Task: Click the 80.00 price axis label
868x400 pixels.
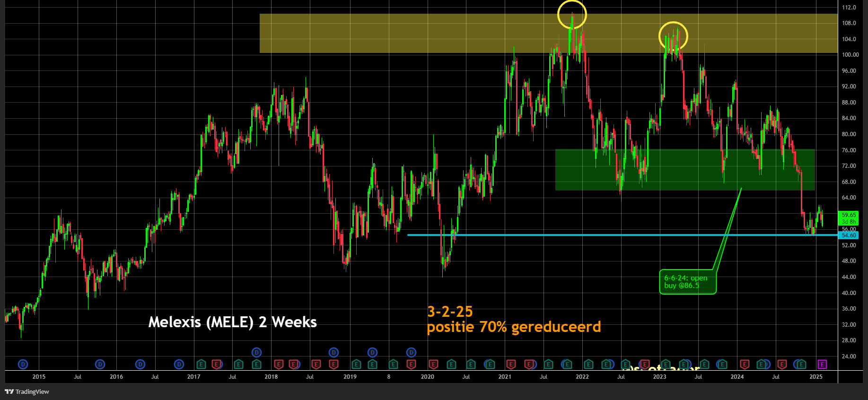Action: [849, 134]
